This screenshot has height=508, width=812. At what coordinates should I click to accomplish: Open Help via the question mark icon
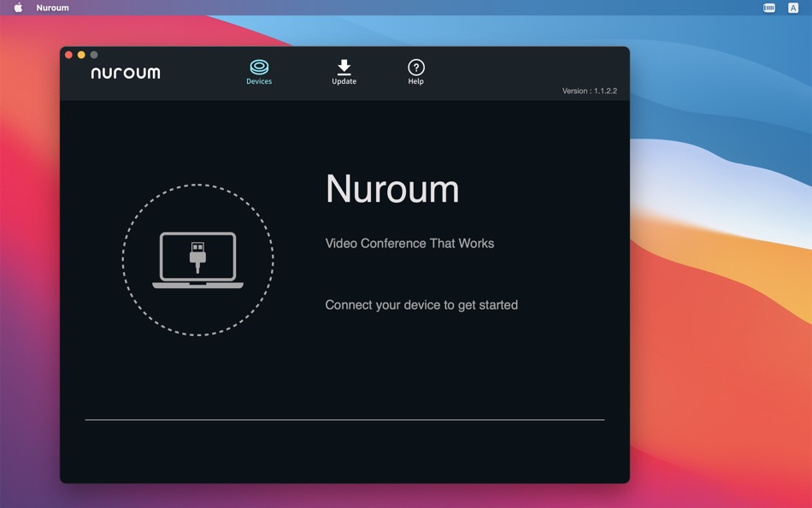415,66
